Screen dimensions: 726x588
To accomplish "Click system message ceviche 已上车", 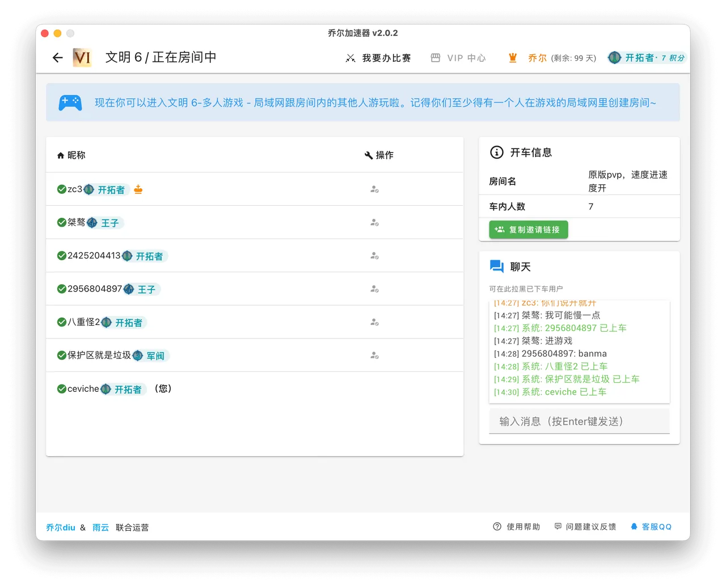I will 550,392.
